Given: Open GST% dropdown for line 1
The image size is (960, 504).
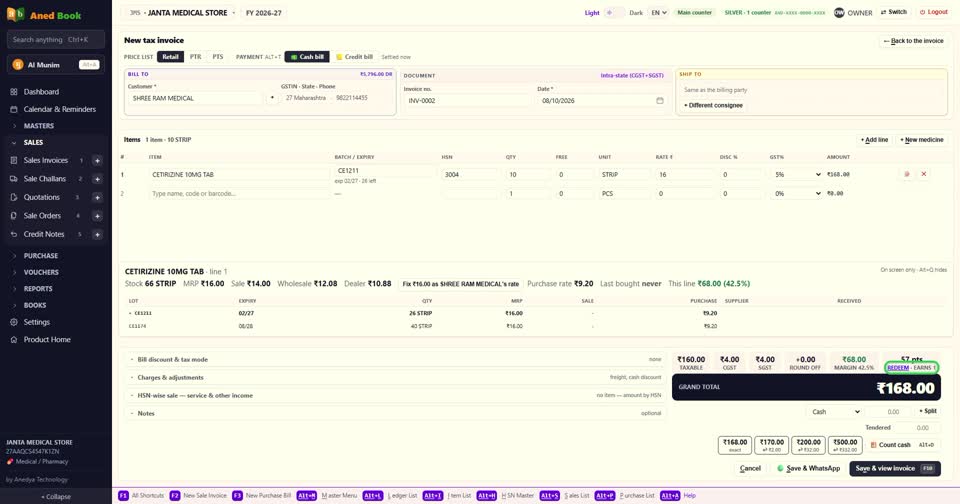Looking at the screenshot, I should (797, 175).
